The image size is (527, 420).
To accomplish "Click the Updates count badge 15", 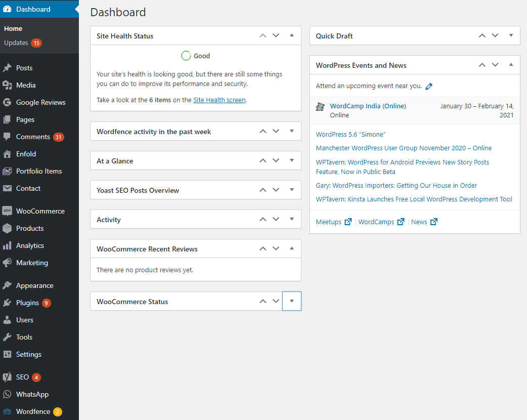I will tap(36, 43).
